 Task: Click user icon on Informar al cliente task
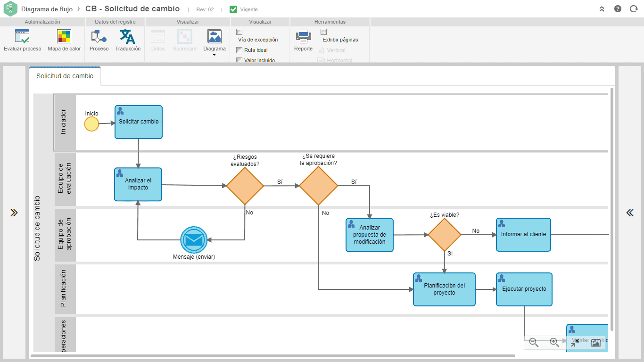pos(502,223)
